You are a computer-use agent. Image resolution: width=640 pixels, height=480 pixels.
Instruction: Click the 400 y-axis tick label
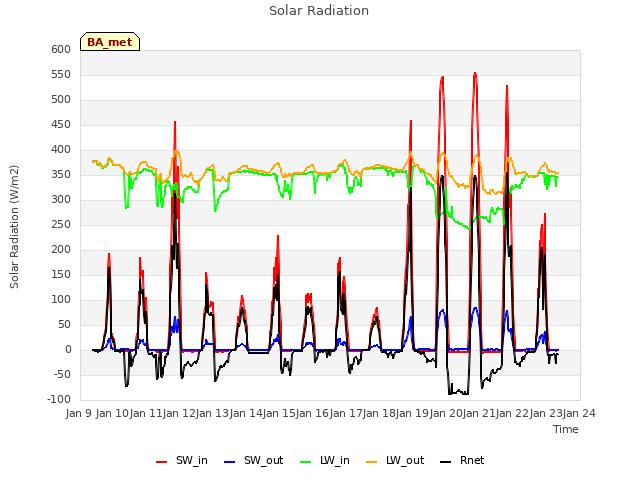pos(61,149)
